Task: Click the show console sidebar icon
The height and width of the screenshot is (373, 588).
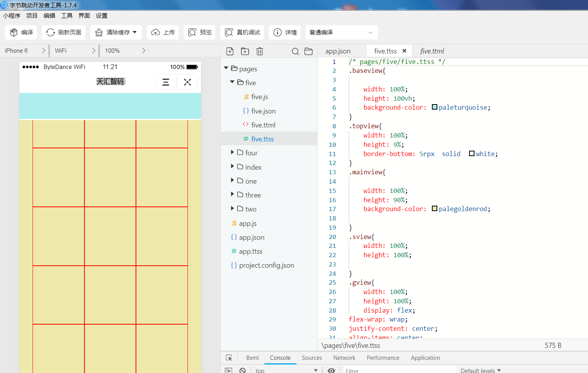Action: click(x=229, y=371)
